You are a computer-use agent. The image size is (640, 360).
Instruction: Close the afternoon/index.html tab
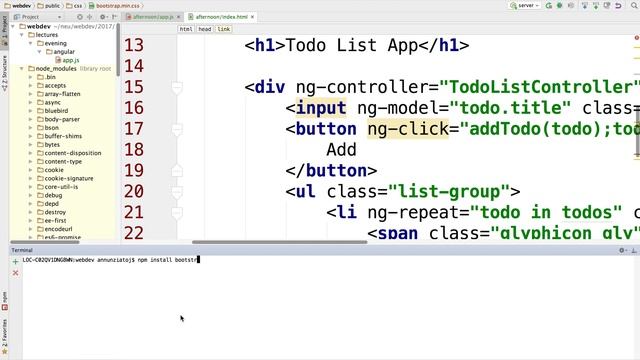click(253, 17)
